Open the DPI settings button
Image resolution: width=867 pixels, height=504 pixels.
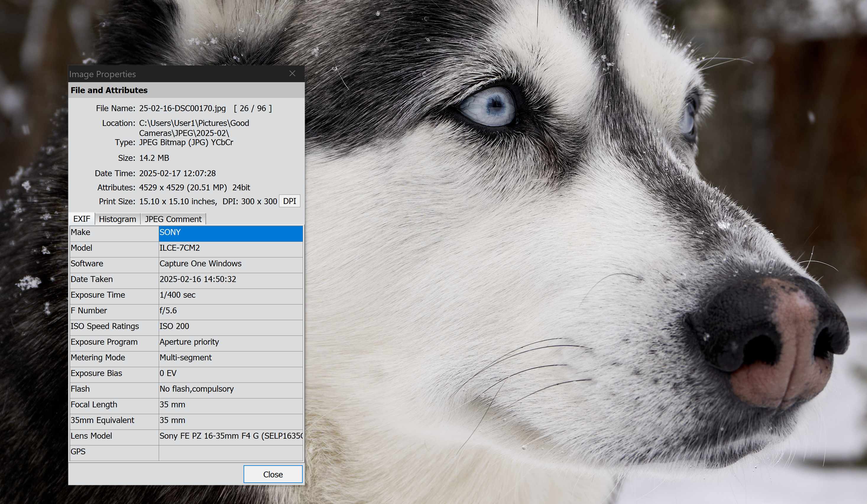(289, 201)
